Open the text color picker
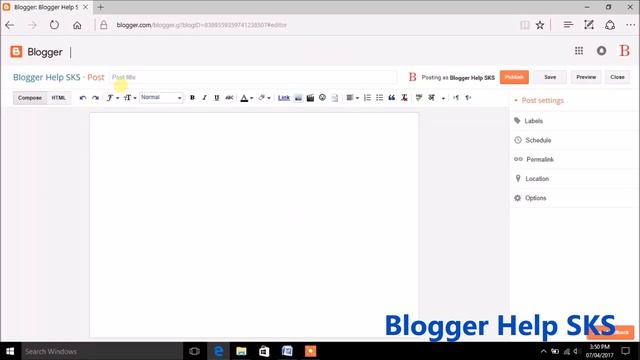This screenshot has width=640, height=360. (247, 98)
